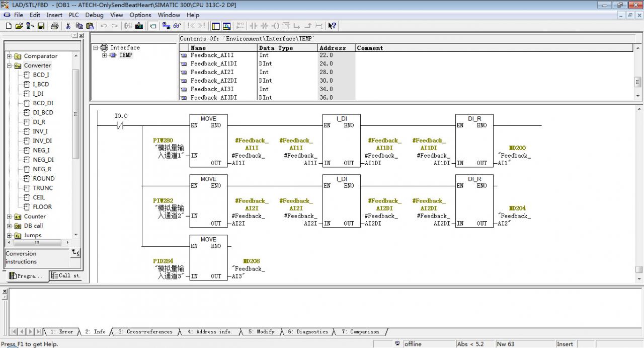Insert a normally closed contact

coord(264,26)
